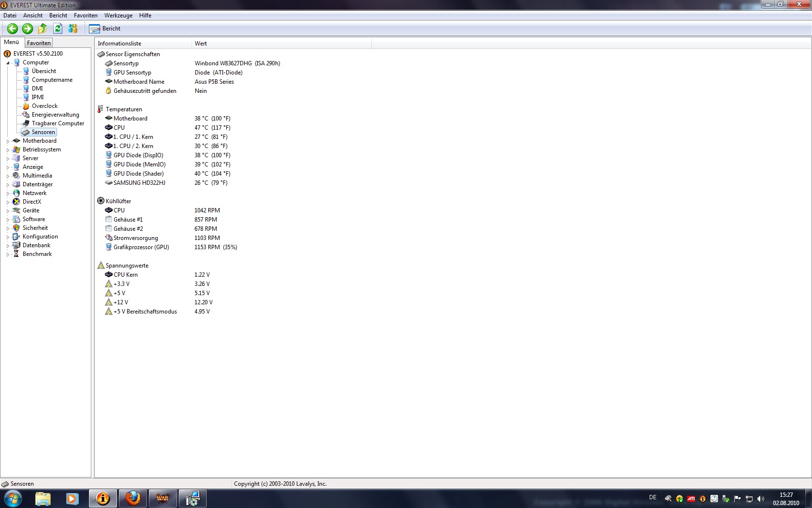
Task: Select the Gehäuse #1 fan row
Action: (161, 220)
